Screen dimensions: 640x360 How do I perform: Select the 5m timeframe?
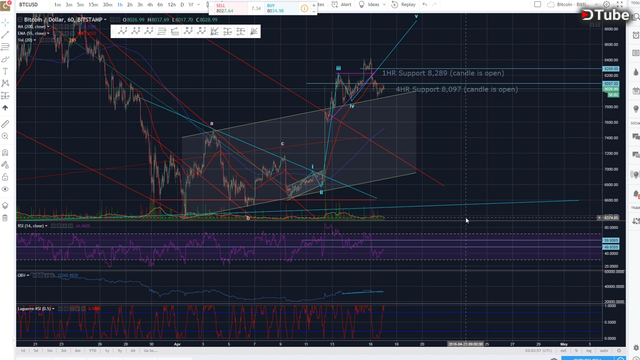pos(80,4)
